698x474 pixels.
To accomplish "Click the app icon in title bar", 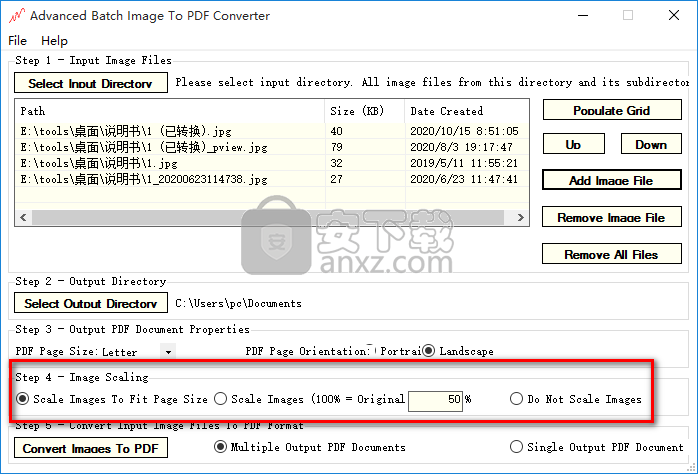I will click(x=15, y=16).
